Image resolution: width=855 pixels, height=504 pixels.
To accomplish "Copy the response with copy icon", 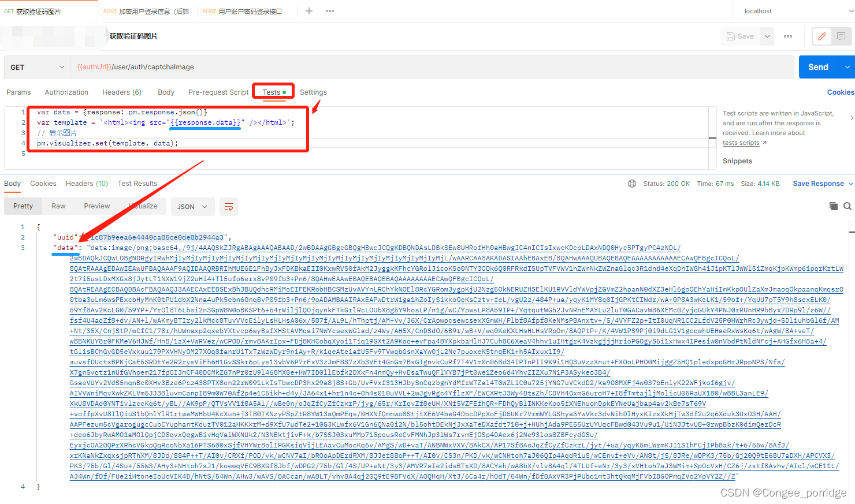I will (x=834, y=206).
